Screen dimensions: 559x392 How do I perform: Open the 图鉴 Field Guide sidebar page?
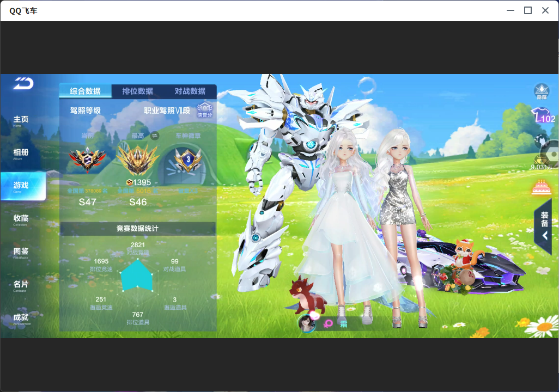[x=21, y=253]
